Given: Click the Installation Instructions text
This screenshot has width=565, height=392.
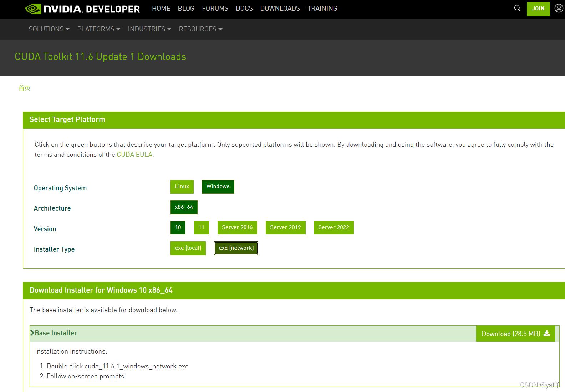Looking at the screenshot, I should (x=71, y=351).
